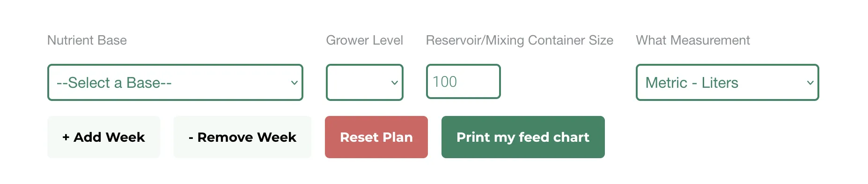This screenshot has height=184, width=868.
Task: Open the Nutrient Base dropdown
Action: click(x=175, y=83)
